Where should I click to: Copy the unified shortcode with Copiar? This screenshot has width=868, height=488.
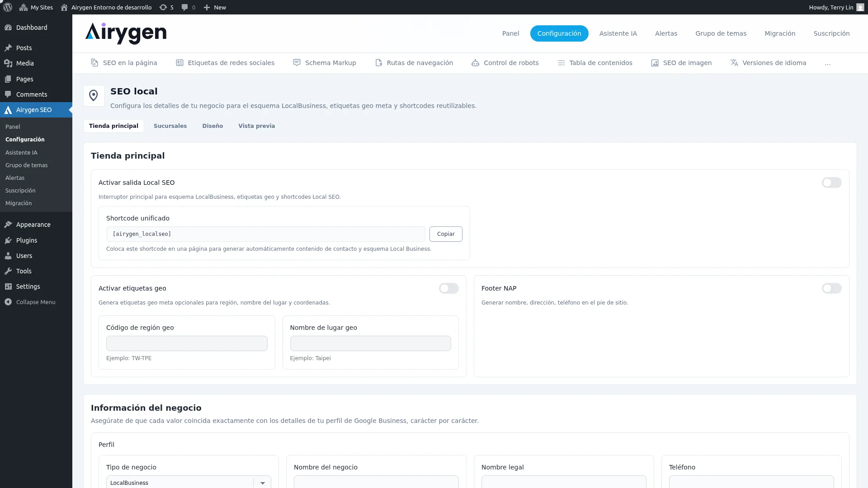coord(446,234)
